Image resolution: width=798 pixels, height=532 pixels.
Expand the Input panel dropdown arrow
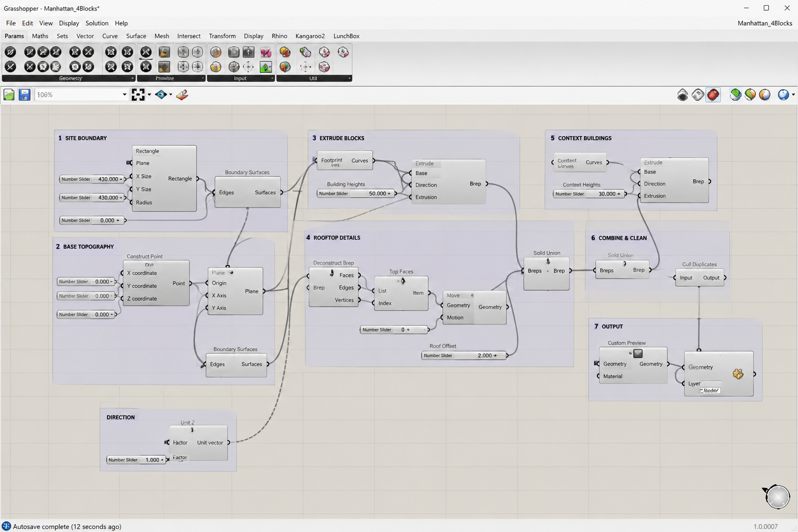pyautogui.click(x=272, y=78)
